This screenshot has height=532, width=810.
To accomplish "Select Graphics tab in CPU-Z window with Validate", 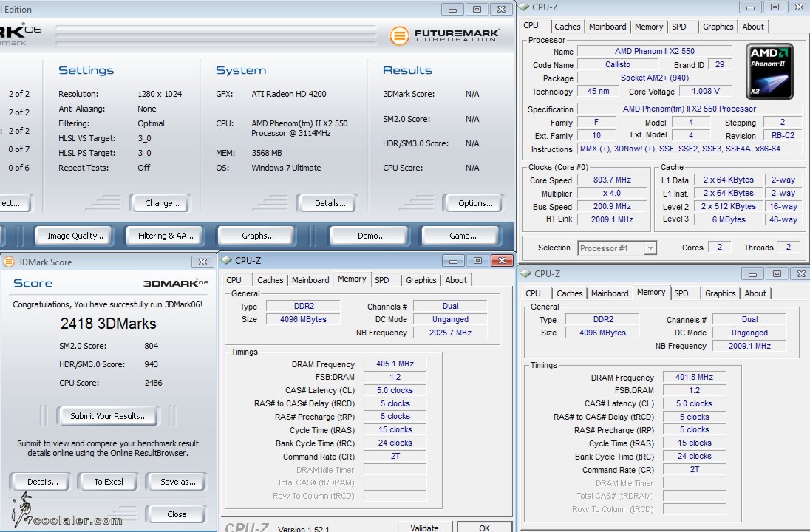I will click(x=421, y=280).
